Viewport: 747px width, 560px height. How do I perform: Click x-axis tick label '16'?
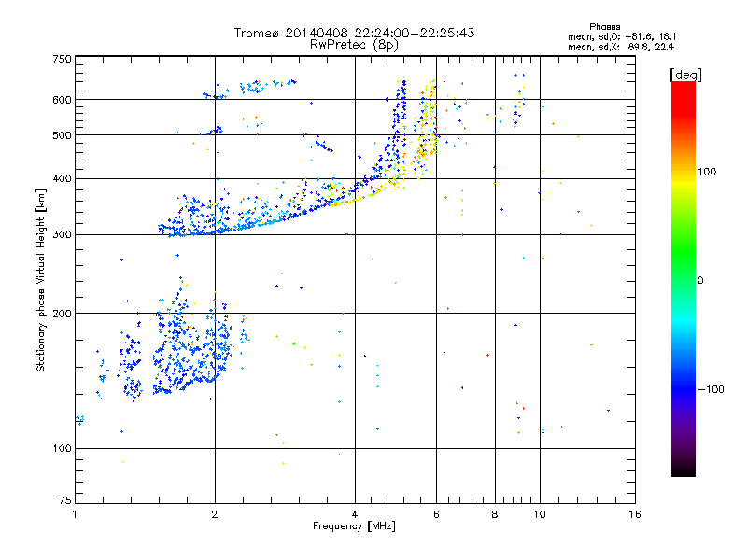tap(635, 514)
